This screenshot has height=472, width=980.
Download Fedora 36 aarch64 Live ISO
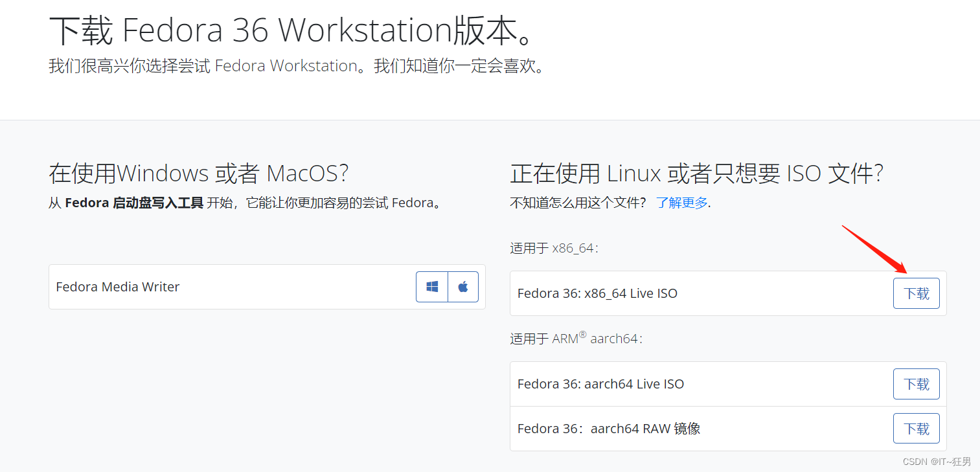coord(917,384)
